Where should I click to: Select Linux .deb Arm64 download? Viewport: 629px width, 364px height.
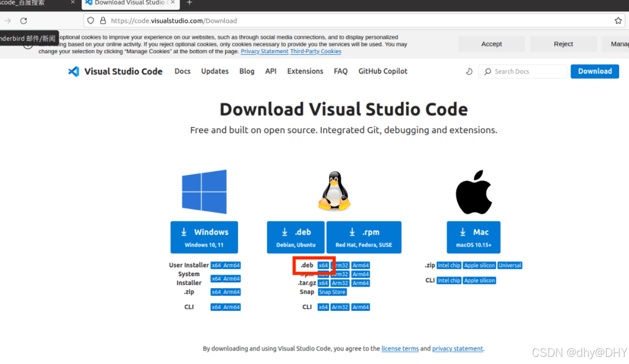pos(360,265)
